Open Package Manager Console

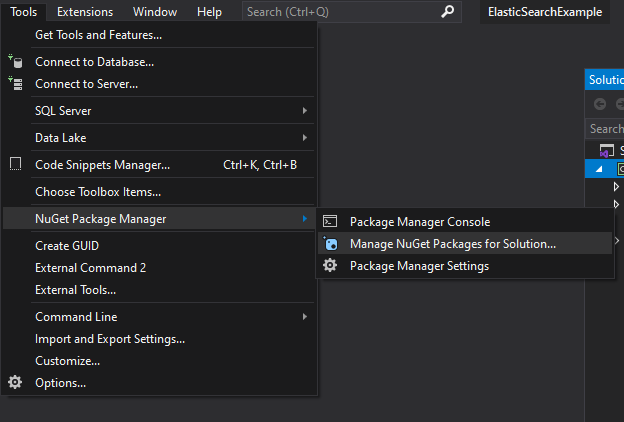465,221
